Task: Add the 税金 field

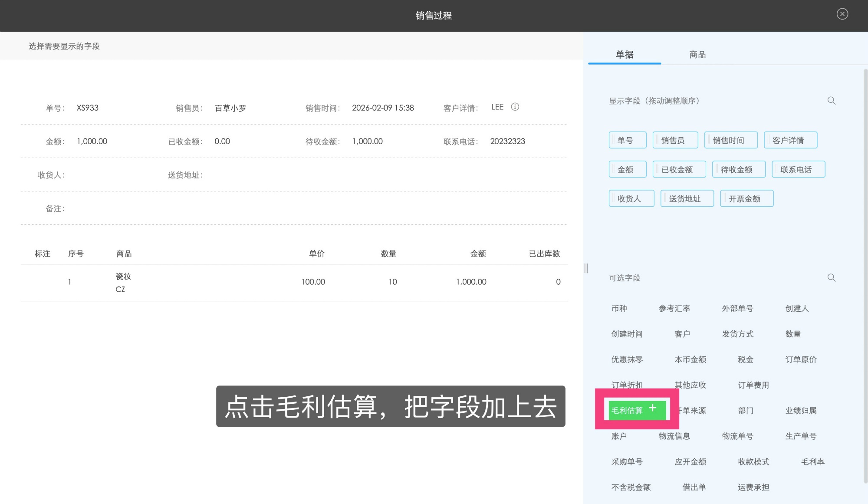Action: coord(746,359)
